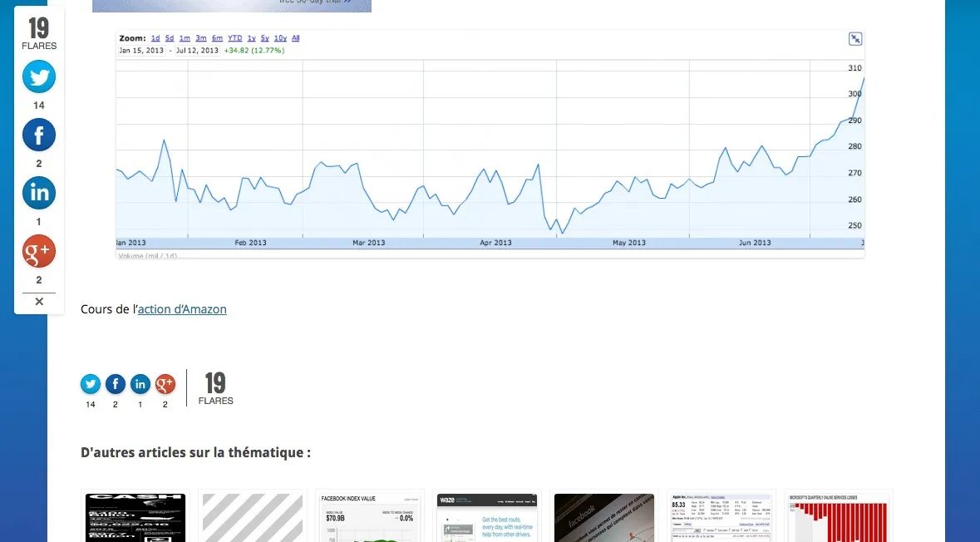Click the small Twitter icon below the article
Image resolution: width=980 pixels, height=542 pixels.
click(91, 384)
